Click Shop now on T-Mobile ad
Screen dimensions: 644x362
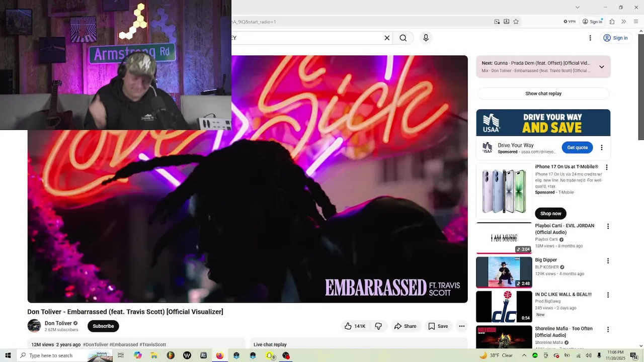[550, 214]
